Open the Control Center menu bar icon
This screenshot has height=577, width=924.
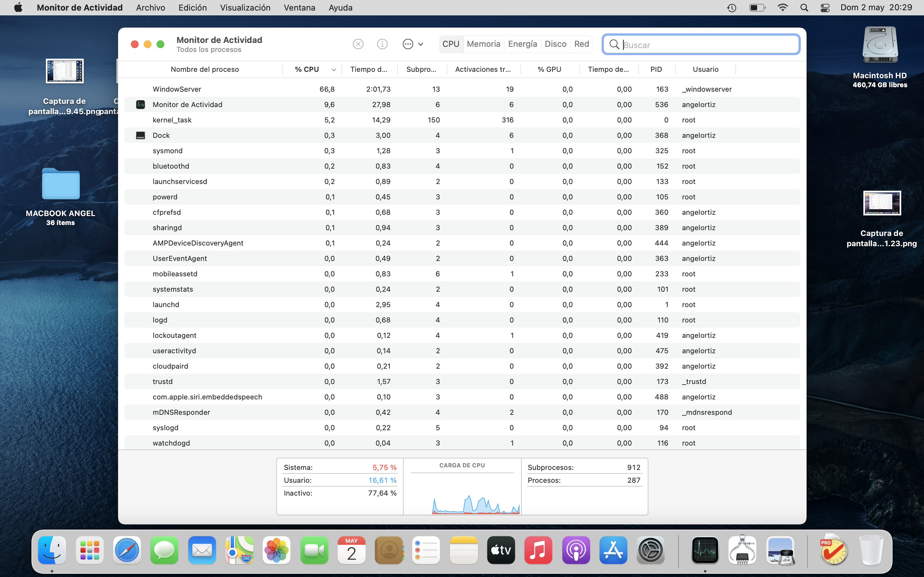click(x=825, y=8)
